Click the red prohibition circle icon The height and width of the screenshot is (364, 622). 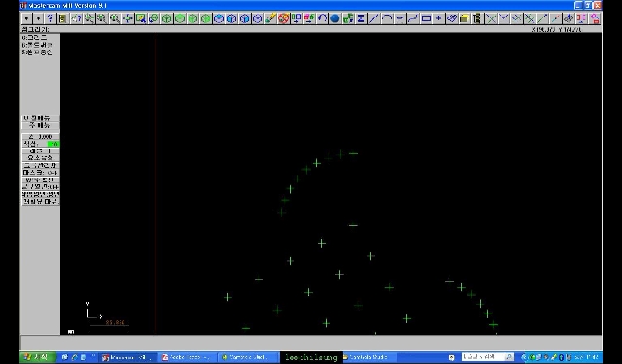[x=283, y=18]
